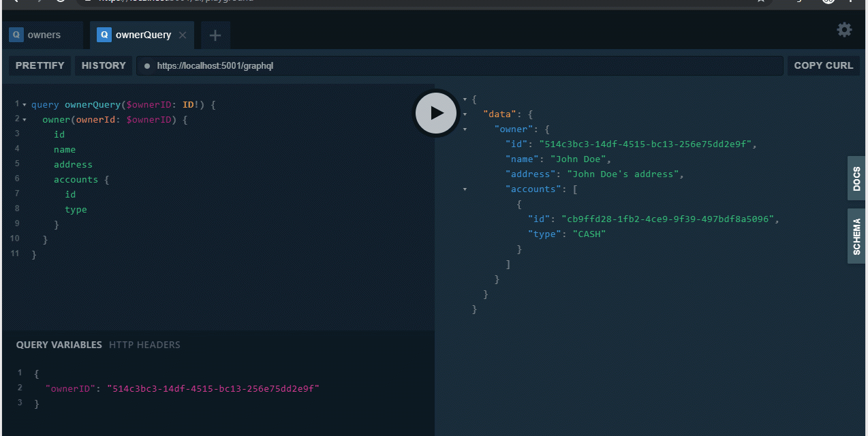Run the query with the play button
Viewport: 868px width, 436px height.
pyautogui.click(x=437, y=113)
